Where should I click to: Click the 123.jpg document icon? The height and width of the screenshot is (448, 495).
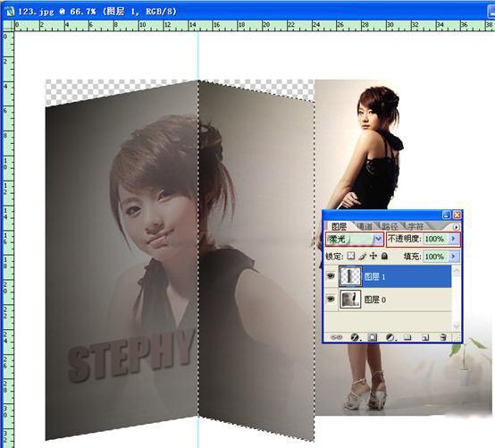(9, 12)
